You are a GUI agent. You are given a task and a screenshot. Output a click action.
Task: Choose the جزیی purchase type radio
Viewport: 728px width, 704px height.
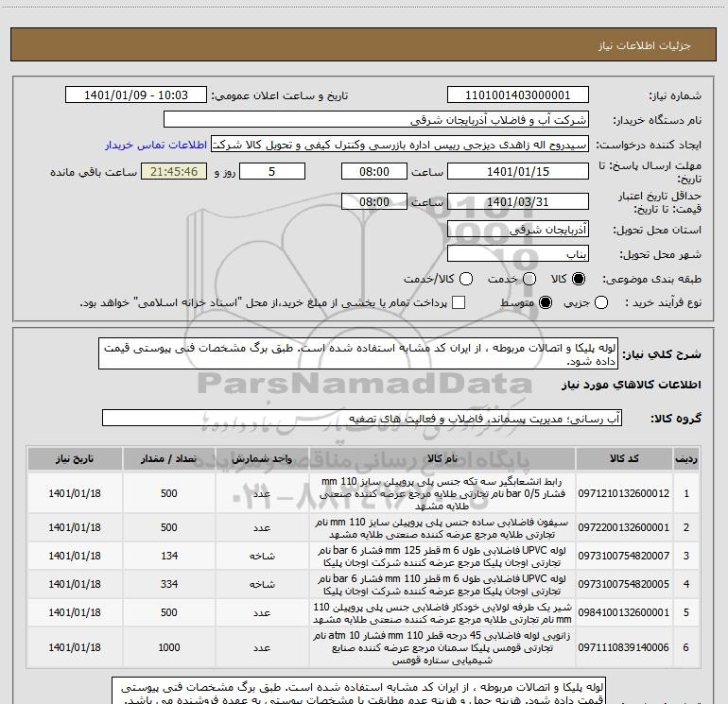point(600,302)
